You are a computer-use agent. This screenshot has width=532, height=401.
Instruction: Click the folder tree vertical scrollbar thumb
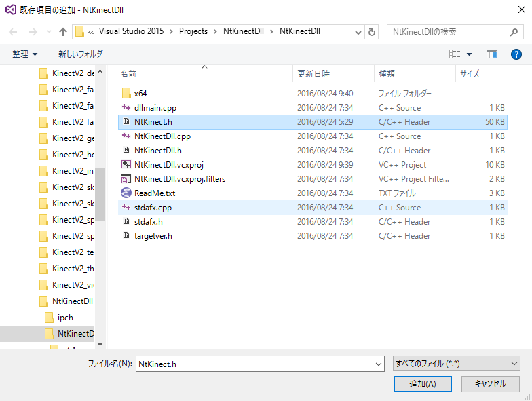click(100, 194)
